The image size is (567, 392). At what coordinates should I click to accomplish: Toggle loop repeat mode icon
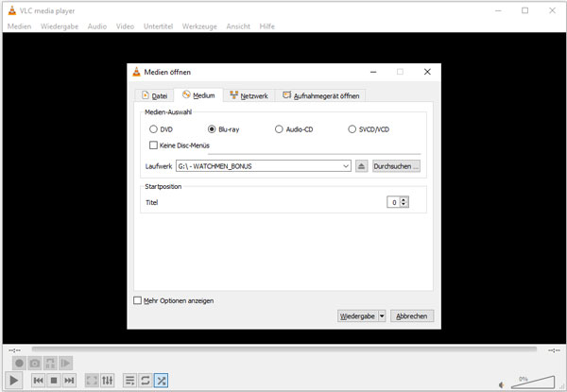coord(146,381)
